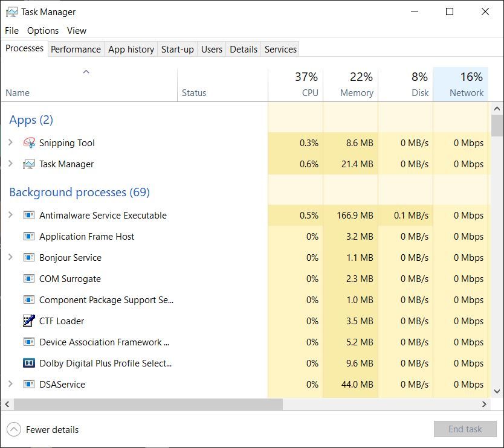
Task: Click the End task button
Action: click(465, 429)
